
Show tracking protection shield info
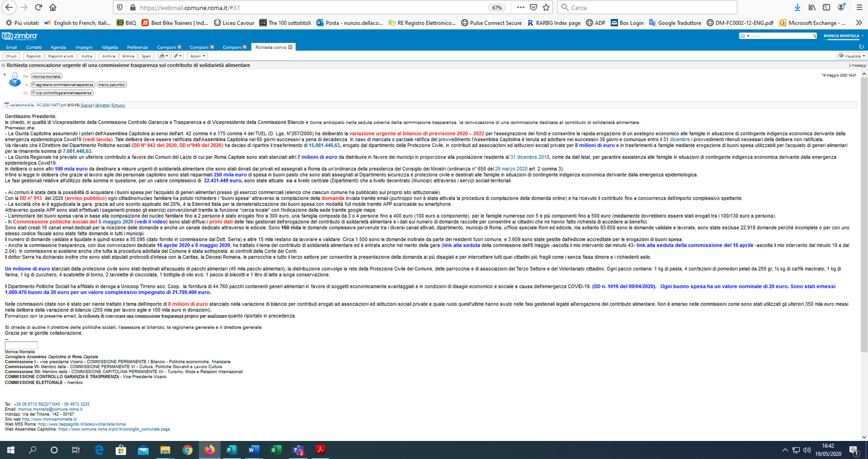point(120,7)
